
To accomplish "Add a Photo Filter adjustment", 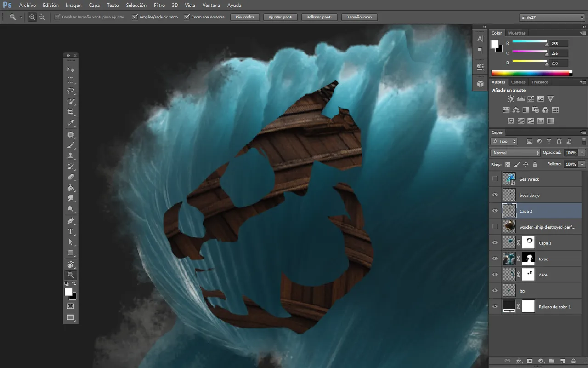I will click(536, 110).
